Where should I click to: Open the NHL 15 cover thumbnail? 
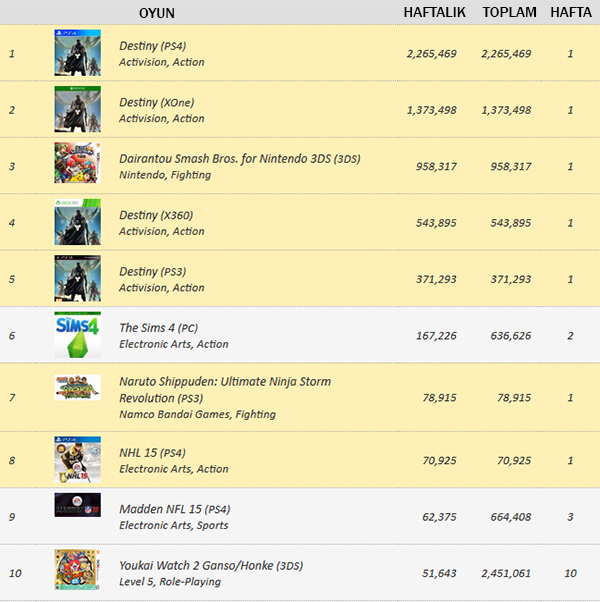(78, 460)
